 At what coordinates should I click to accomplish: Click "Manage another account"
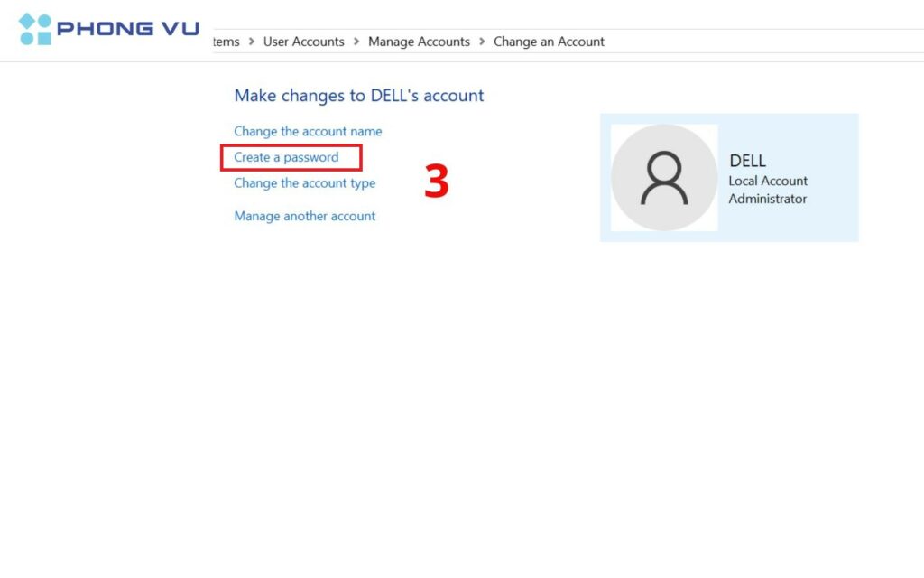click(304, 216)
